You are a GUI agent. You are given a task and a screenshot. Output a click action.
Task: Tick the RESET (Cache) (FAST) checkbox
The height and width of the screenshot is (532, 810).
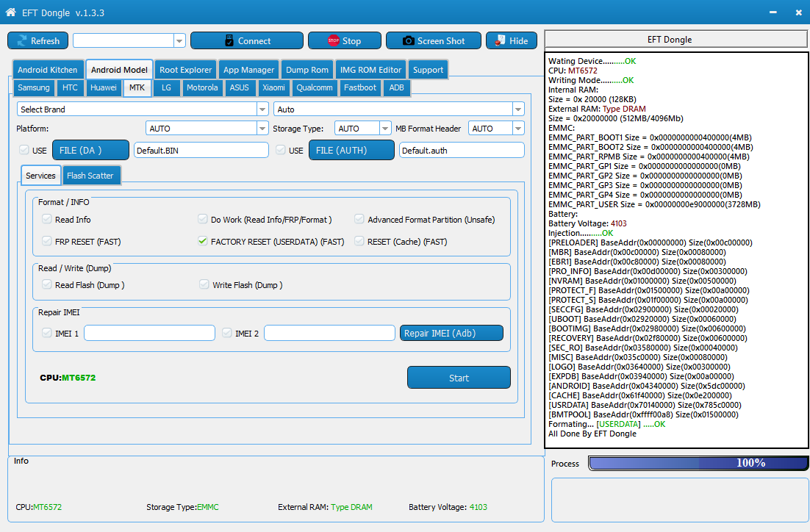[x=359, y=241]
